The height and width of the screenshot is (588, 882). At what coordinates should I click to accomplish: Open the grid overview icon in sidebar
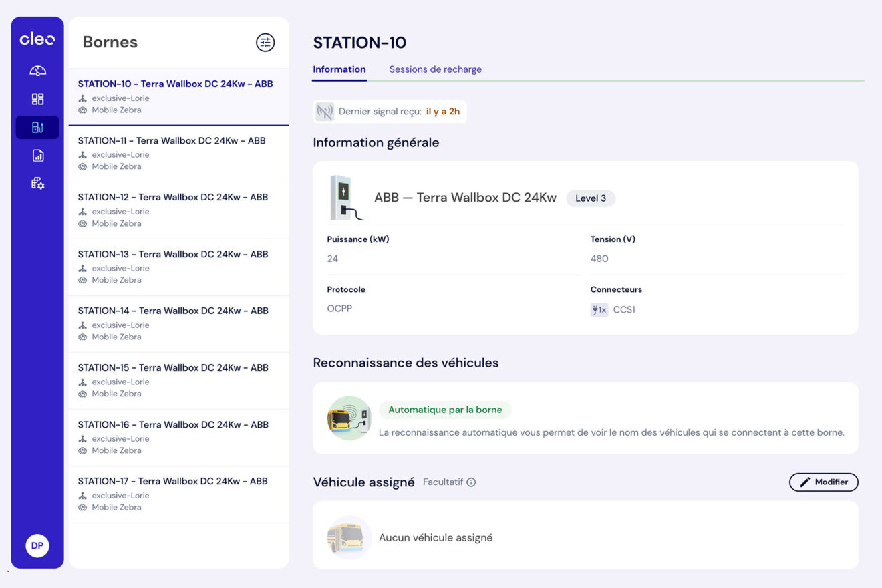click(x=37, y=99)
